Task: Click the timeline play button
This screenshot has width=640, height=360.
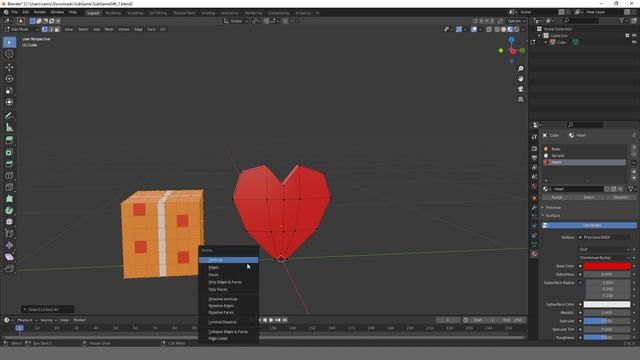Action: (x=271, y=320)
